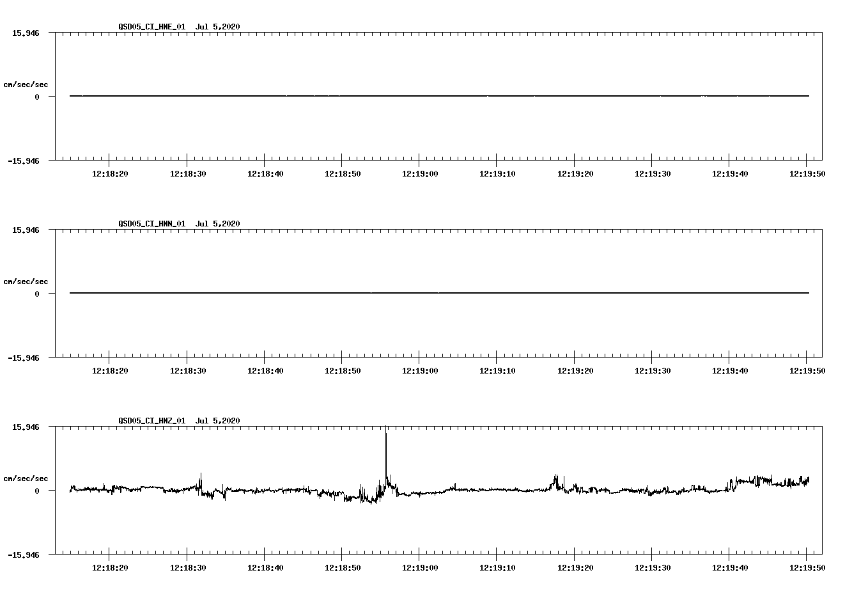The width and height of the screenshot is (868, 591).
Task: Click 12:18:30 time label under HNE plot
Action: (187, 173)
